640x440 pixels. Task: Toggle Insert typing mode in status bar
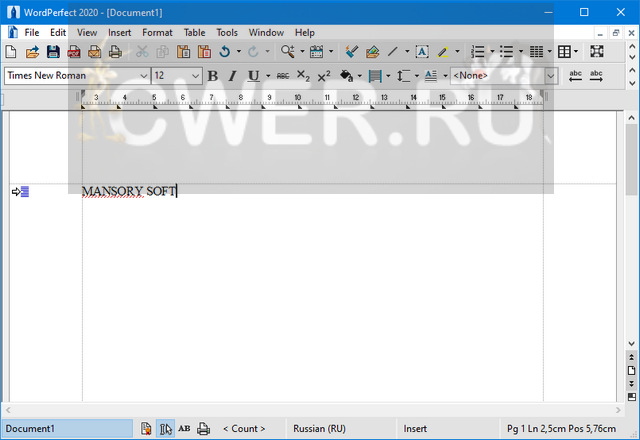[x=415, y=428]
